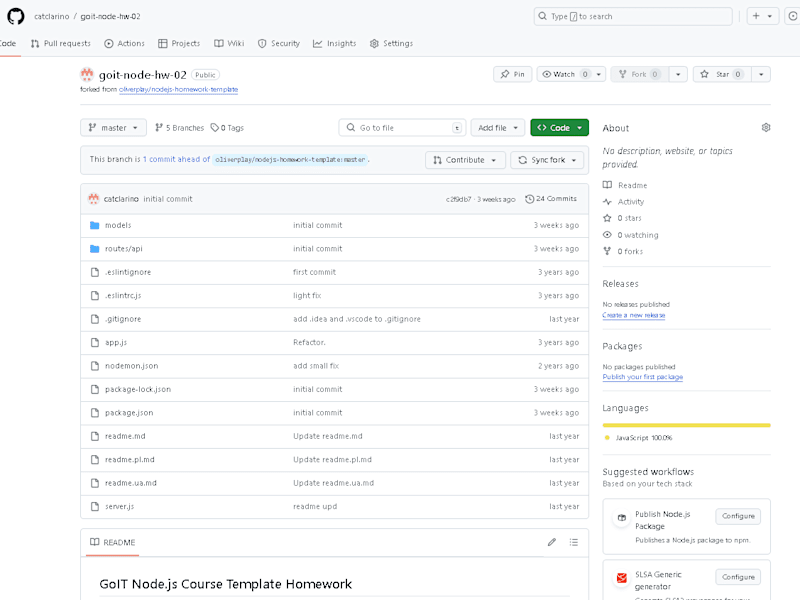Open the Pull requests tab
This screenshot has height=600, width=800.
tap(60, 43)
